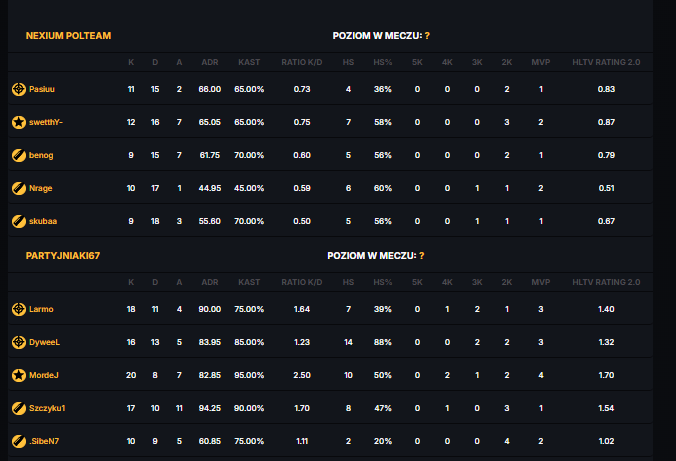Click the K header in PARTYJNIAKI67 table
The height and width of the screenshot is (461, 676).
131,282
